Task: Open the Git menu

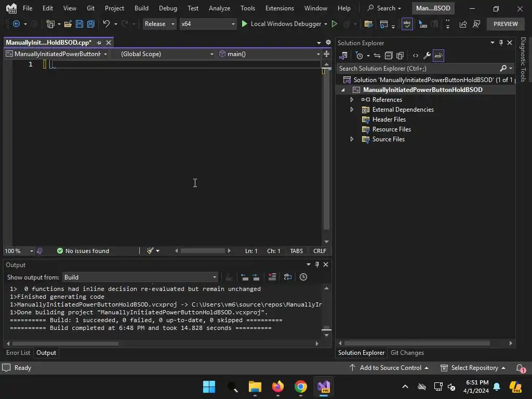Action: point(90,8)
